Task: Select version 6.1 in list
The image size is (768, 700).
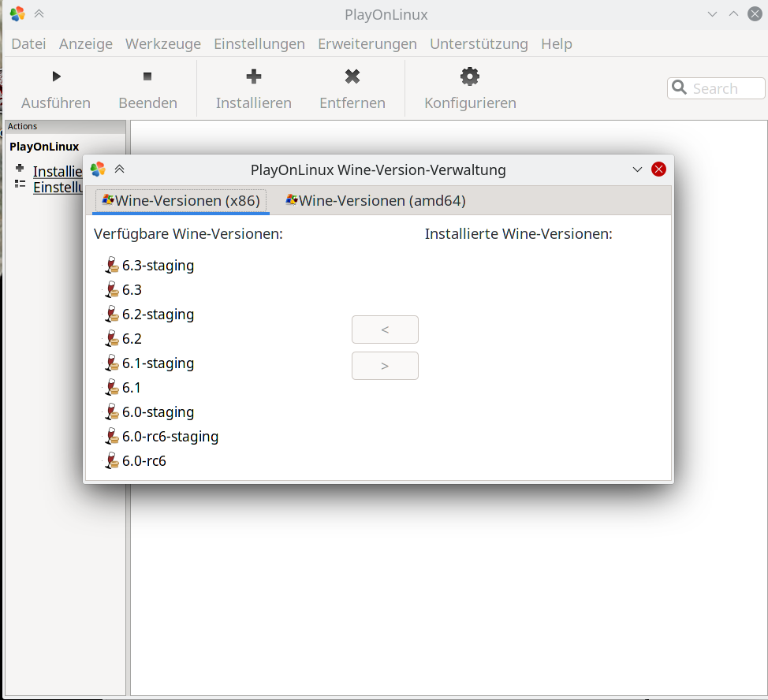Action: 131,388
